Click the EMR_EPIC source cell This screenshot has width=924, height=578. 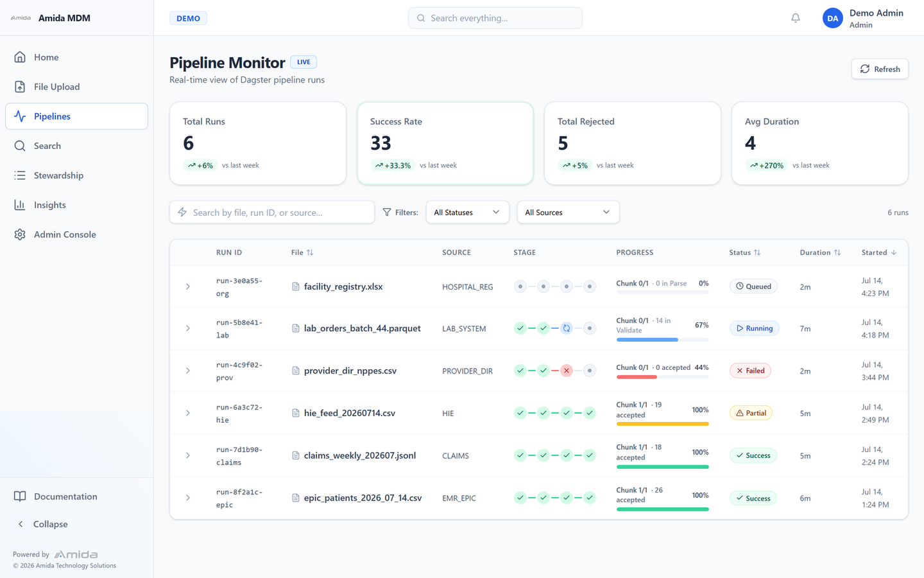tap(459, 498)
